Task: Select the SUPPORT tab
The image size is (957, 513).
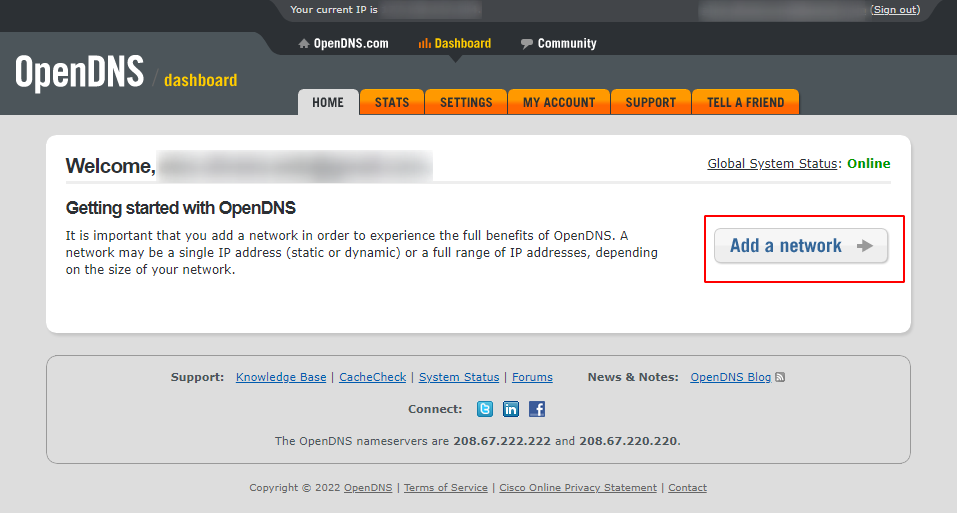Action: pos(651,102)
